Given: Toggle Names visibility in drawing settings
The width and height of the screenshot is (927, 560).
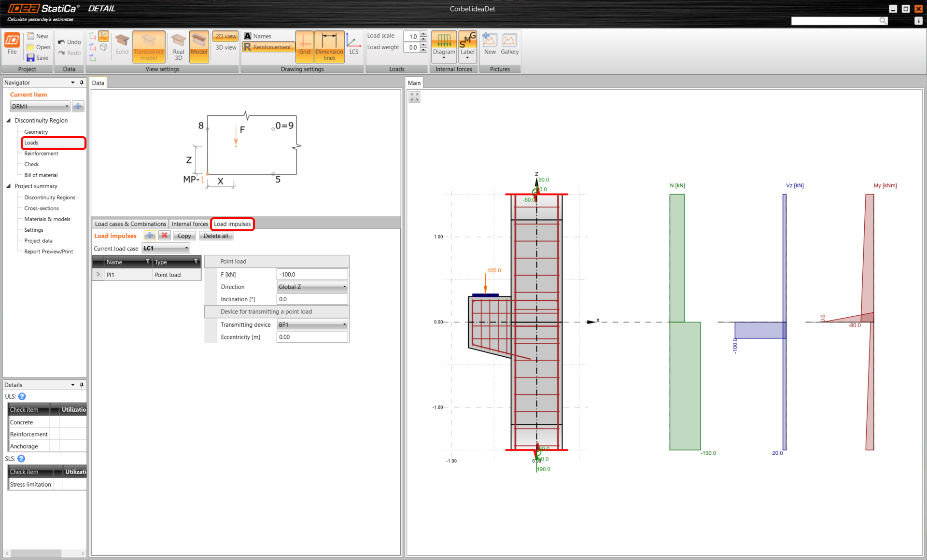Looking at the screenshot, I should (261, 36).
